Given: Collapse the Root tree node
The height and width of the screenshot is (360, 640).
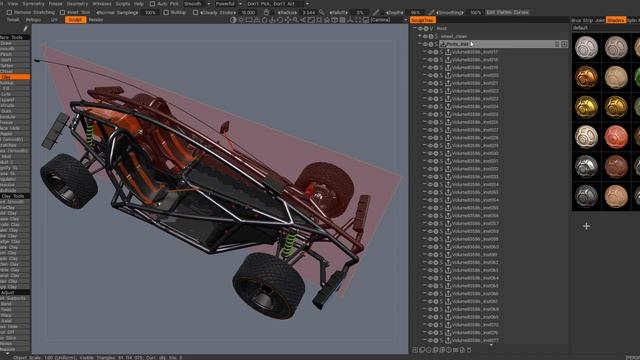Looking at the screenshot, I should pyautogui.click(x=414, y=28).
